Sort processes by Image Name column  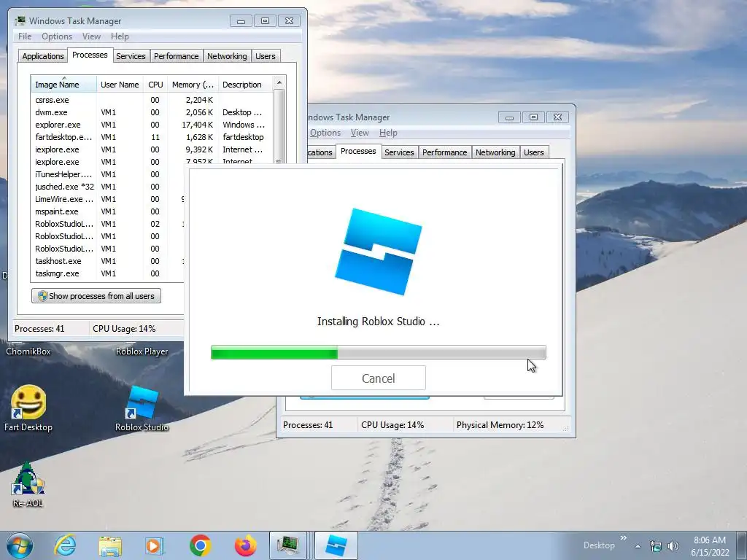point(63,85)
